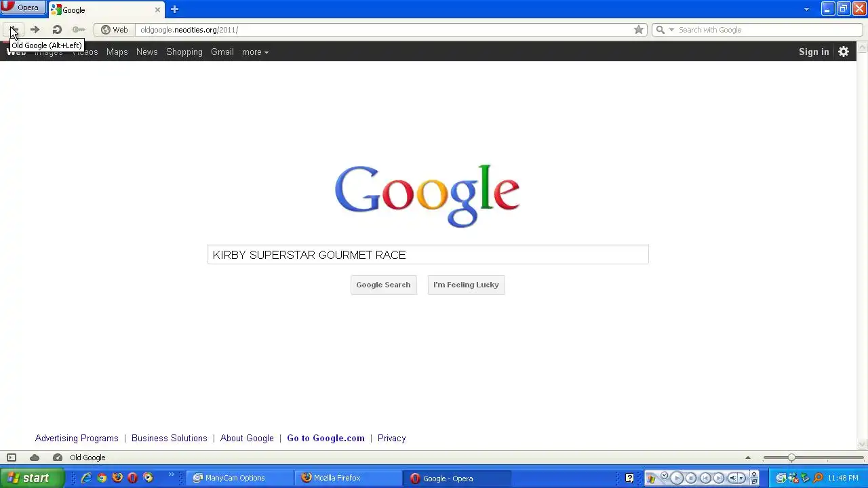868x488 pixels.
Task: Click the Safely Remove Hardware tray icon
Action: [806, 478]
